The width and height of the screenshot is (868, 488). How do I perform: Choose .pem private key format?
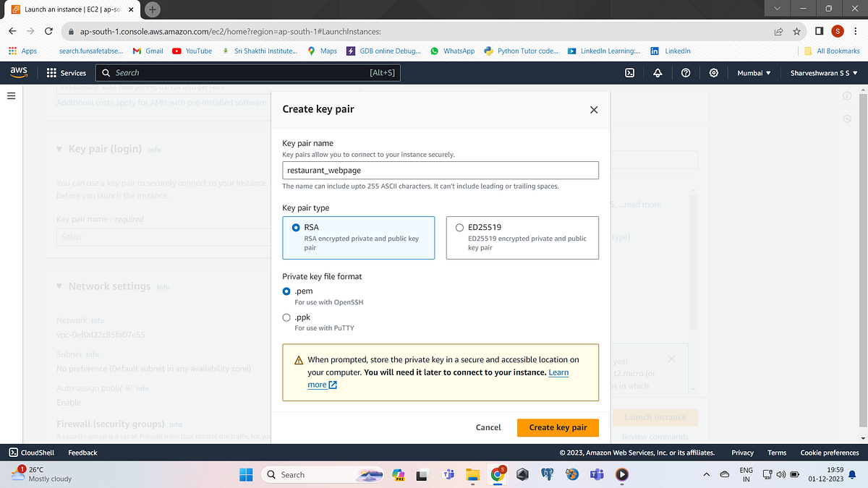tap(287, 291)
